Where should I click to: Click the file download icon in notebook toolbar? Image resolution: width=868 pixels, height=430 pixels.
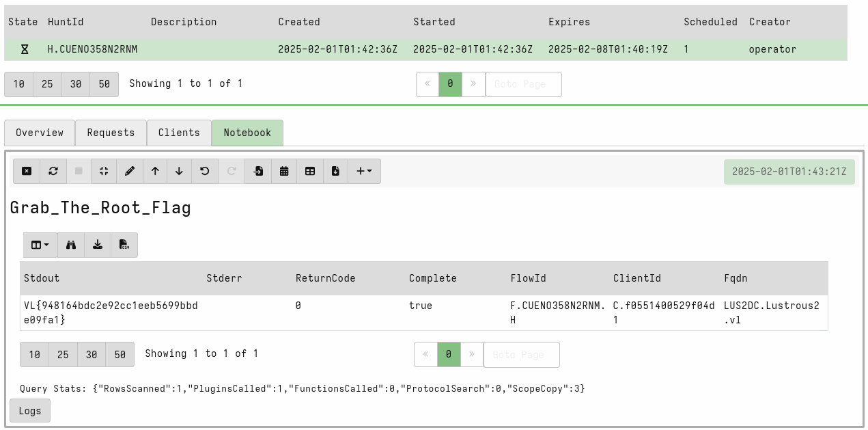335,172
